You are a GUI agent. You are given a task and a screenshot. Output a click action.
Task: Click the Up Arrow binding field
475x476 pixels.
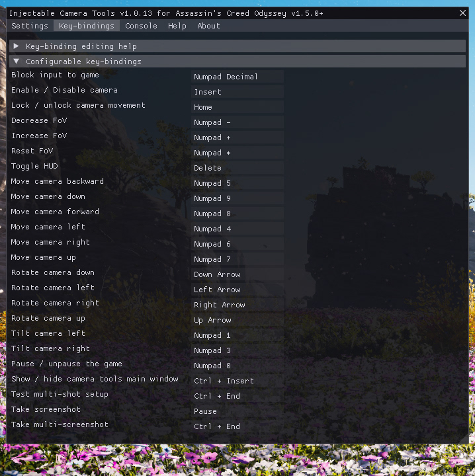point(237,320)
